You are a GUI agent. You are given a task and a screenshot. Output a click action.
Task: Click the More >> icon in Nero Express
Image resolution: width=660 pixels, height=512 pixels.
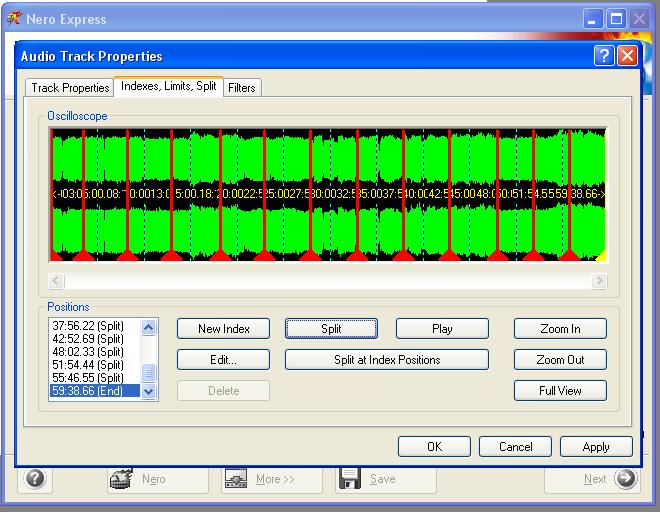[236, 479]
